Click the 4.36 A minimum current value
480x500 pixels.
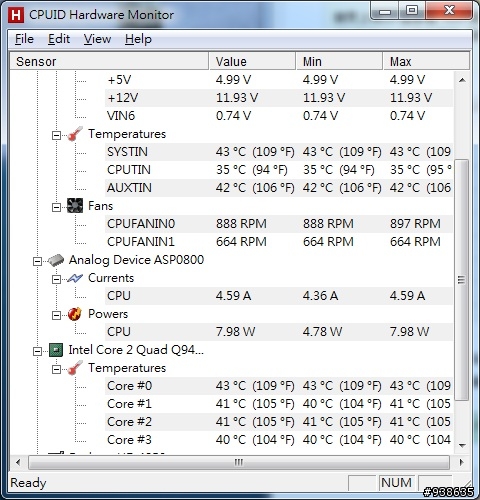320,296
